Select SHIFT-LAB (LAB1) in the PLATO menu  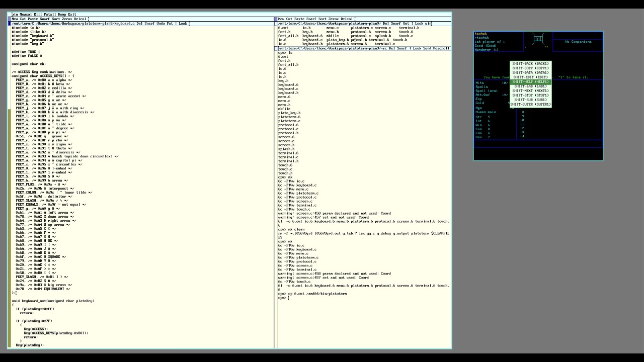pyautogui.click(x=531, y=86)
